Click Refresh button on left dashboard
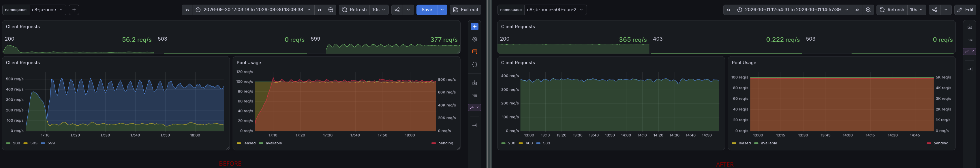The image size is (980, 168). pyautogui.click(x=354, y=10)
